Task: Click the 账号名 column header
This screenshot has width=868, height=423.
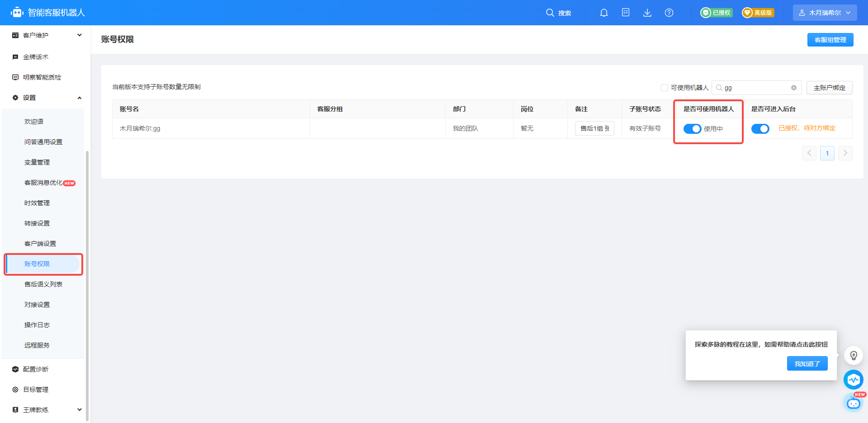Action: [129, 109]
